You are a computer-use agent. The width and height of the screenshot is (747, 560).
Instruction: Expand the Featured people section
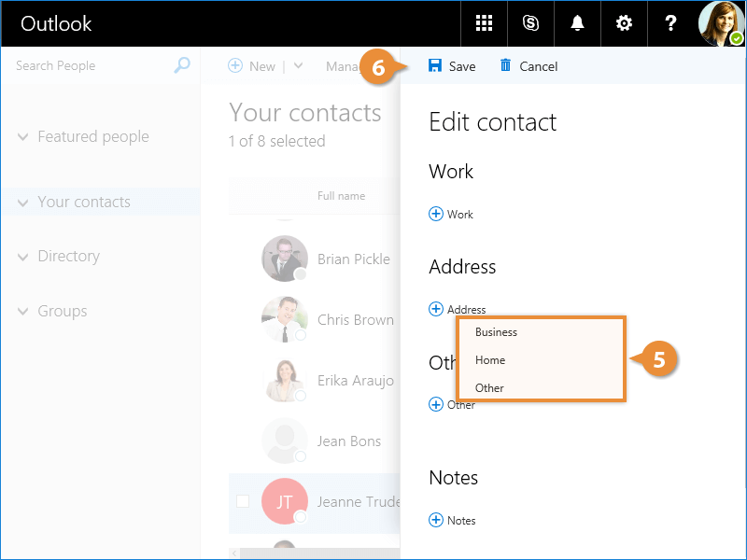coord(23,137)
